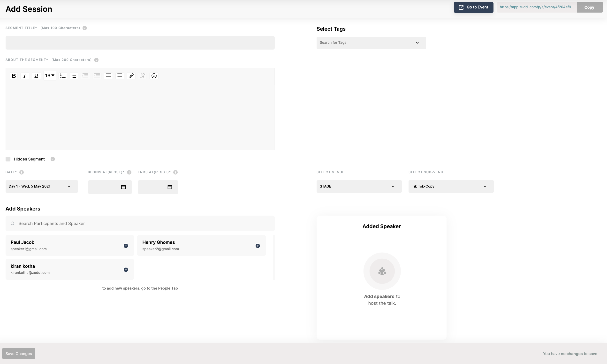Open the People Tab link
The width and height of the screenshot is (607, 364).
point(168,288)
